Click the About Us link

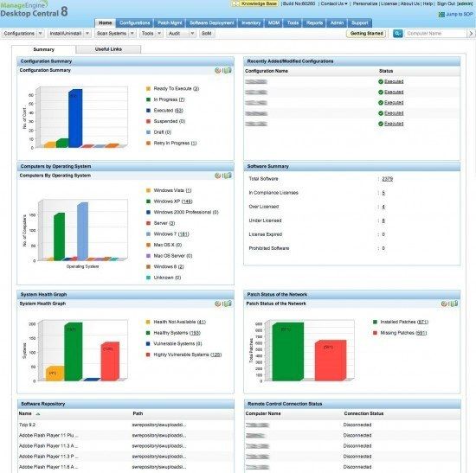[410, 3]
